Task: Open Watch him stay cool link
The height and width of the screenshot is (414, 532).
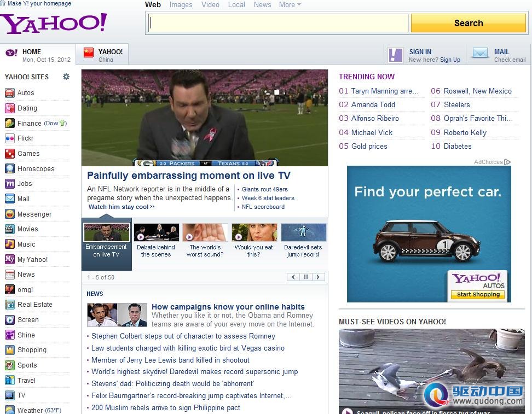Action: (122, 207)
